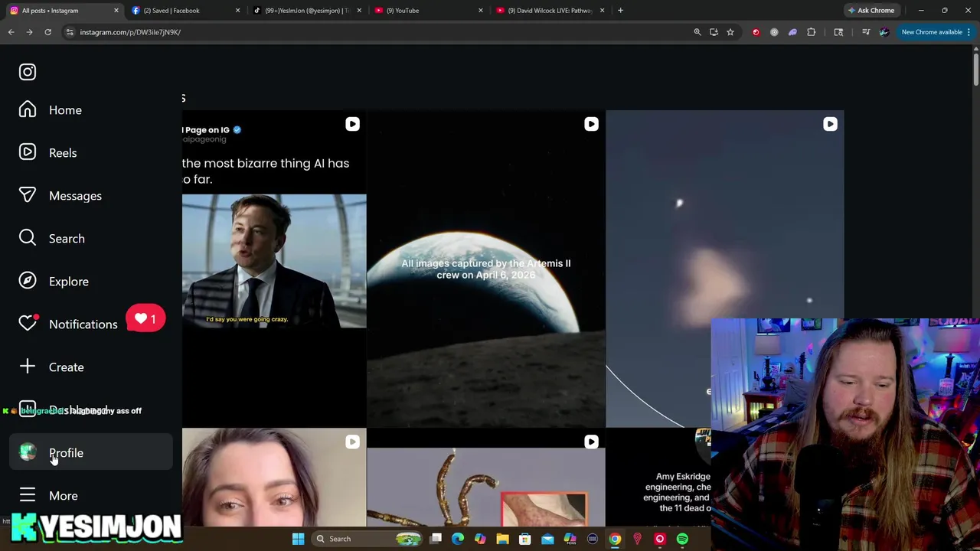
Task: Click the zoom magnifier icon in address bar
Action: (x=697, y=32)
